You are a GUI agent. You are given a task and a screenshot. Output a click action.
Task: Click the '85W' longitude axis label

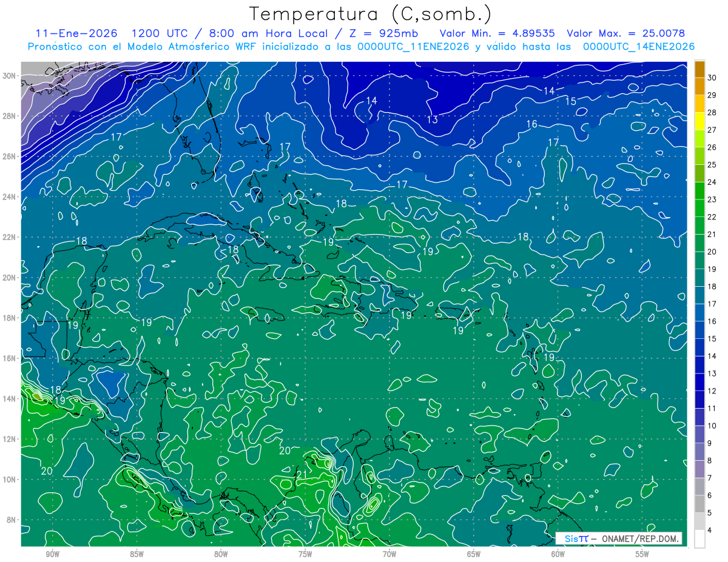point(136,555)
